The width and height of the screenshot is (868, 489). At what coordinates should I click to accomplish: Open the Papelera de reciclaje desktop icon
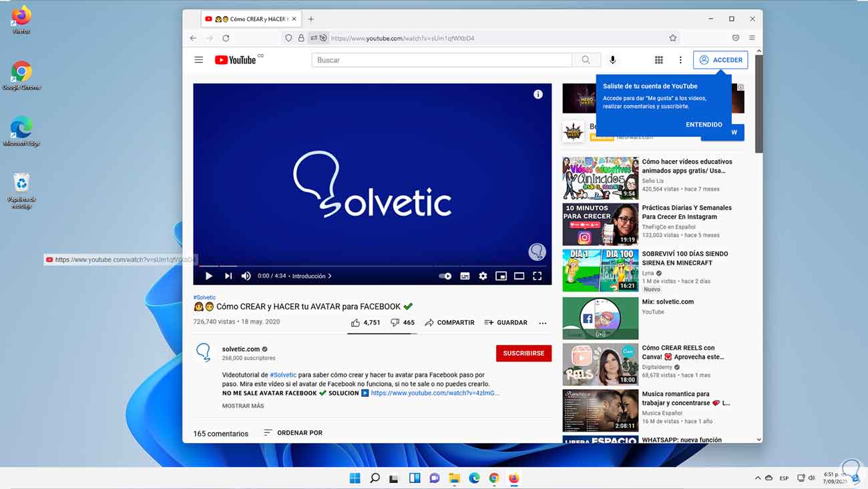coord(22,190)
